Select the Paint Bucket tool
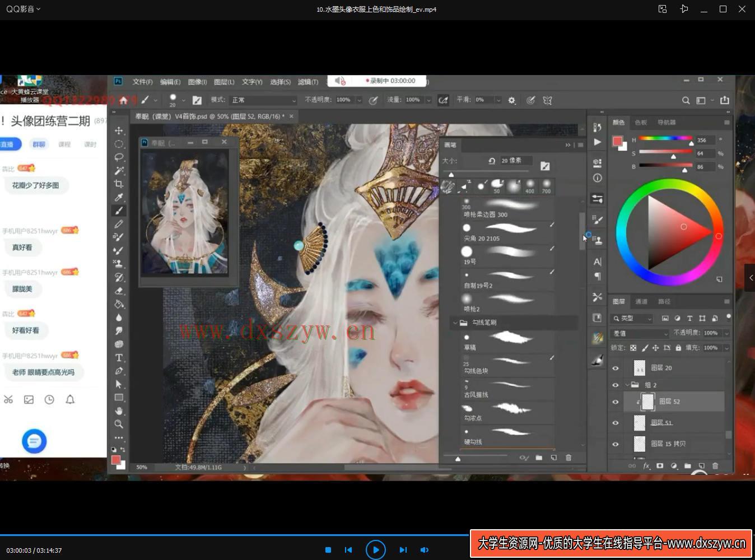The width and height of the screenshot is (755, 560). (x=119, y=304)
